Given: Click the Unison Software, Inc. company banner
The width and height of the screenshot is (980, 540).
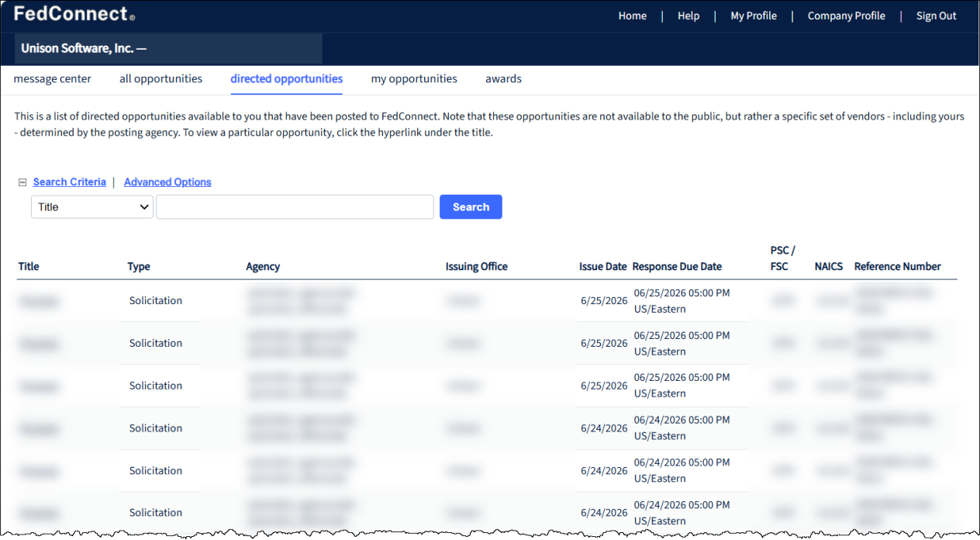Looking at the screenshot, I should [168, 49].
